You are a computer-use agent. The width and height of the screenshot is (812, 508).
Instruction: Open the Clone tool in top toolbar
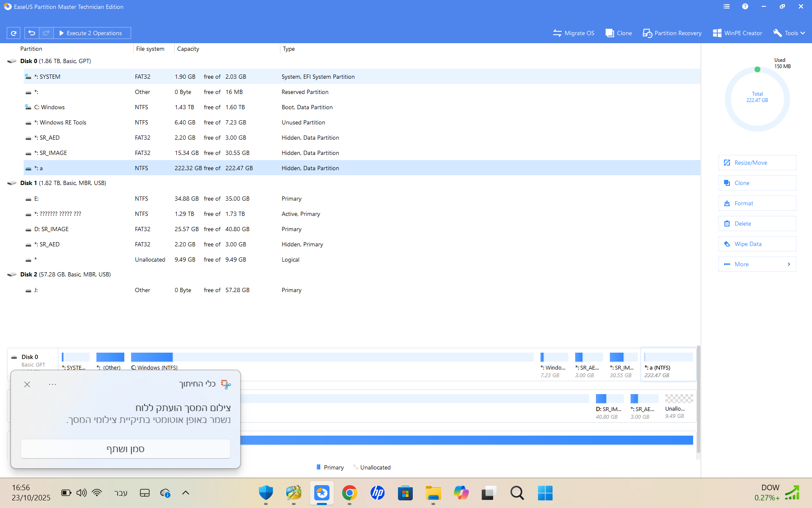[618, 33]
